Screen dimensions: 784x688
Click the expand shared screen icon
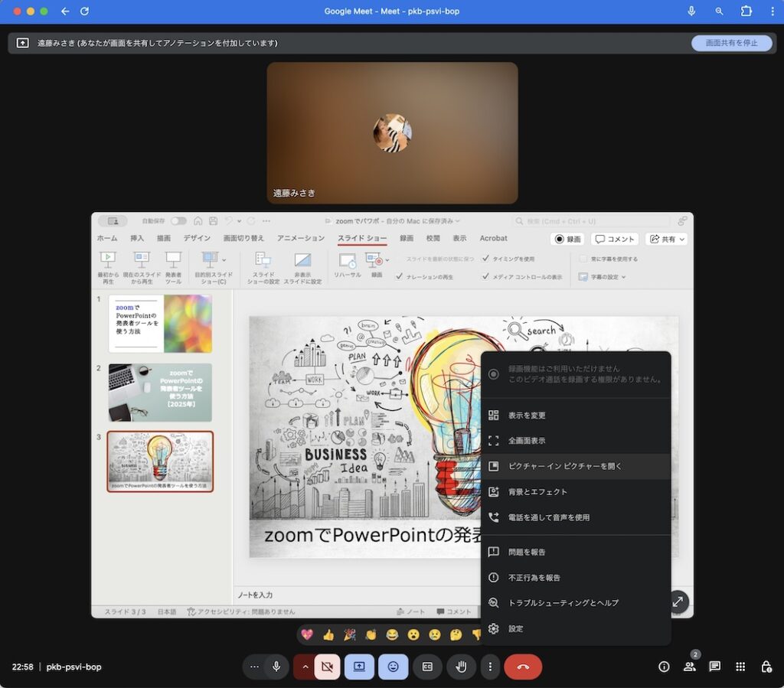(x=678, y=602)
